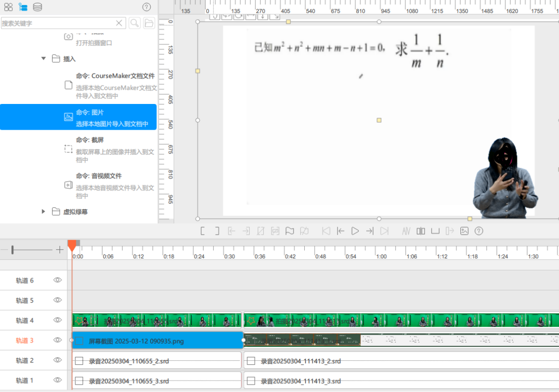Click the split clip icon in toolbar

tap(421, 231)
